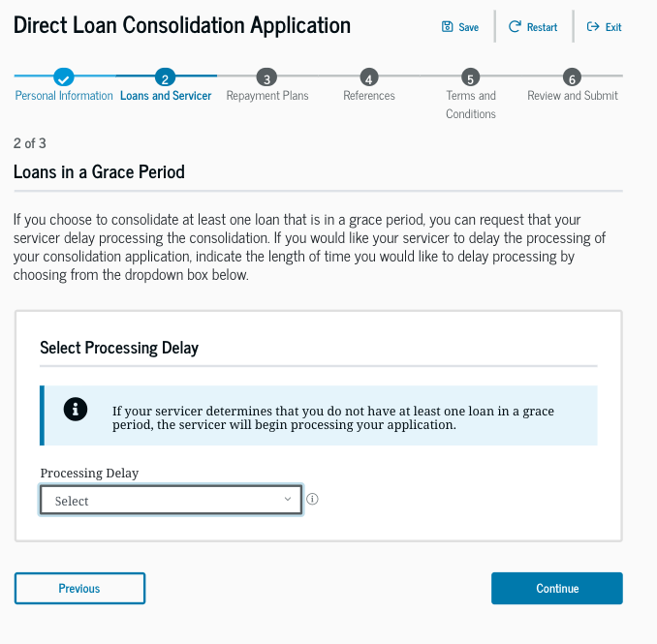
Task: Open the Repayment Plans step label
Action: [x=266, y=96]
